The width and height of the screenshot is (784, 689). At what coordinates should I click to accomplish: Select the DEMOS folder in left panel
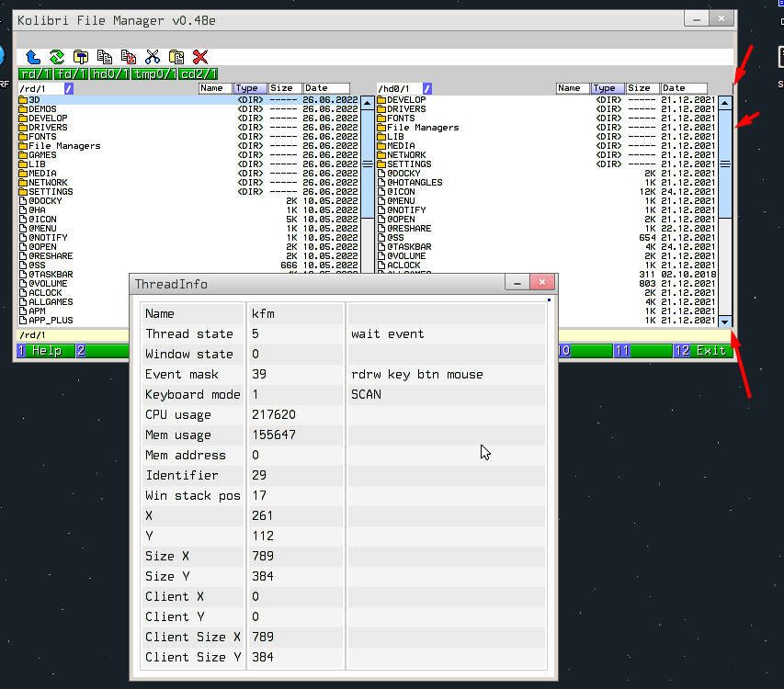pos(42,108)
